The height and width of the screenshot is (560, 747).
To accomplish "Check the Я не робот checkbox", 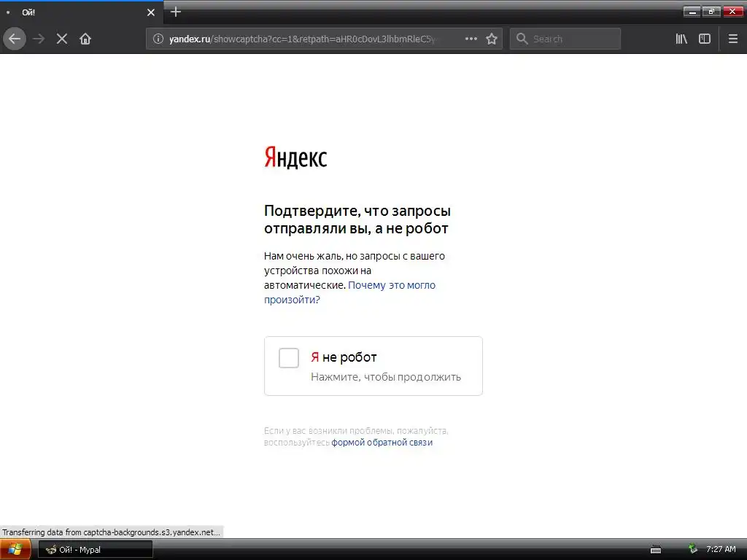I will pyautogui.click(x=289, y=358).
